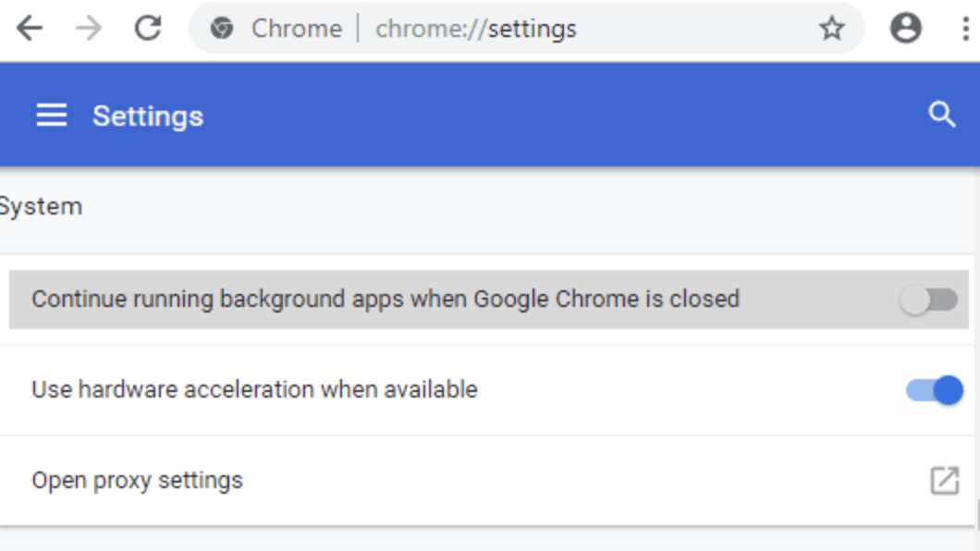Enable the background apps toggle switch
The image size is (980, 551).
tap(929, 300)
